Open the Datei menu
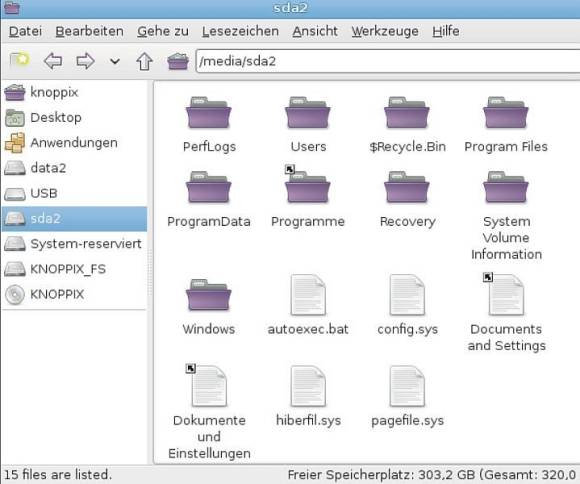 pyautogui.click(x=25, y=31)
